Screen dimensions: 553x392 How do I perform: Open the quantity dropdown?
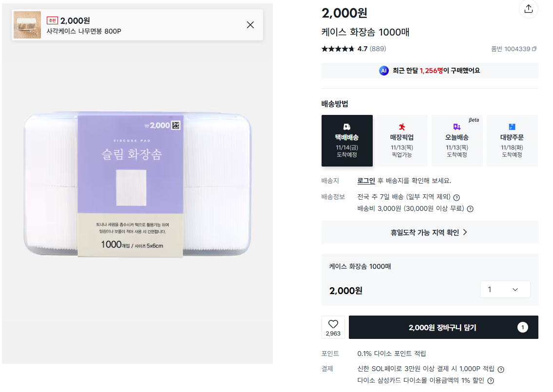pyautogui.click(x=505, y=289)
